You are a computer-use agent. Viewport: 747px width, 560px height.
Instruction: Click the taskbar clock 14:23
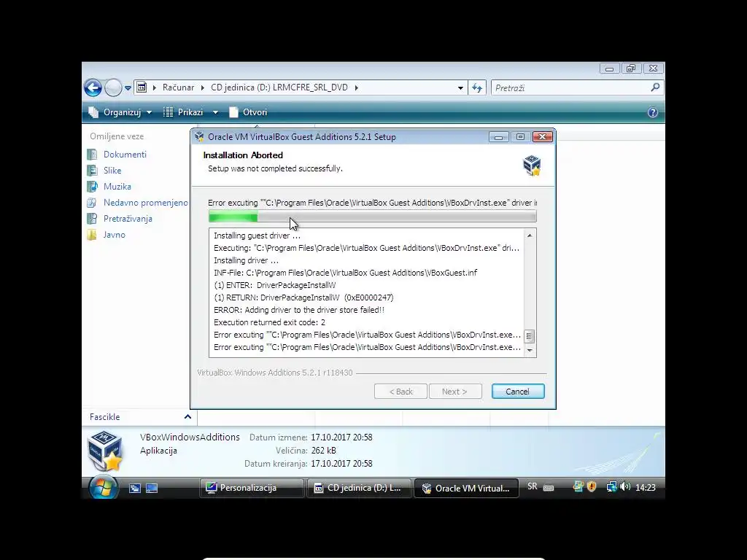646,488
